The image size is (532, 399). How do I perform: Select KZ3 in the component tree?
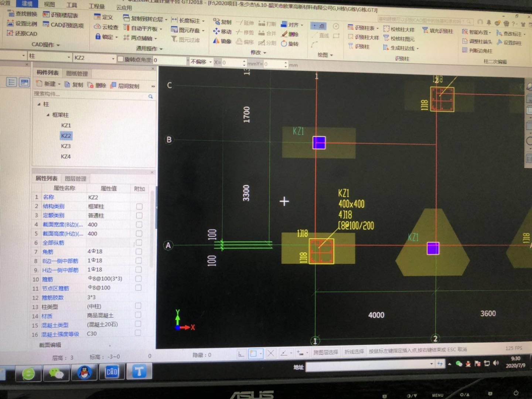[66, 146]
